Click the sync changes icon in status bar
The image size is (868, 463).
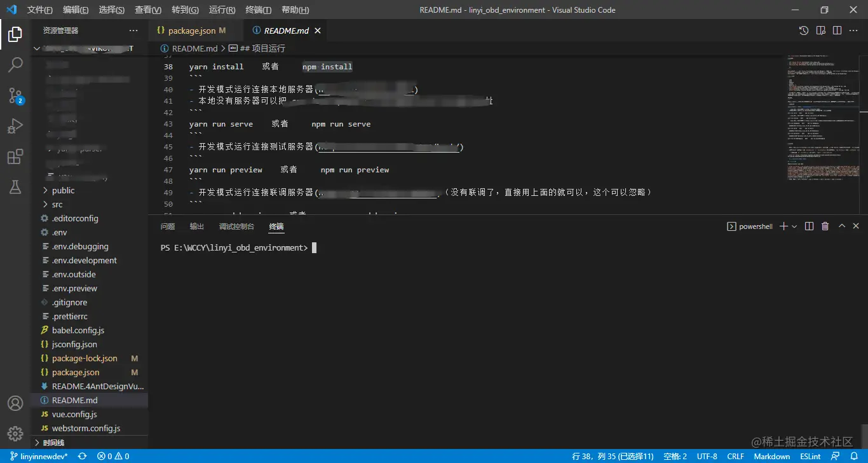pos(82,456)
